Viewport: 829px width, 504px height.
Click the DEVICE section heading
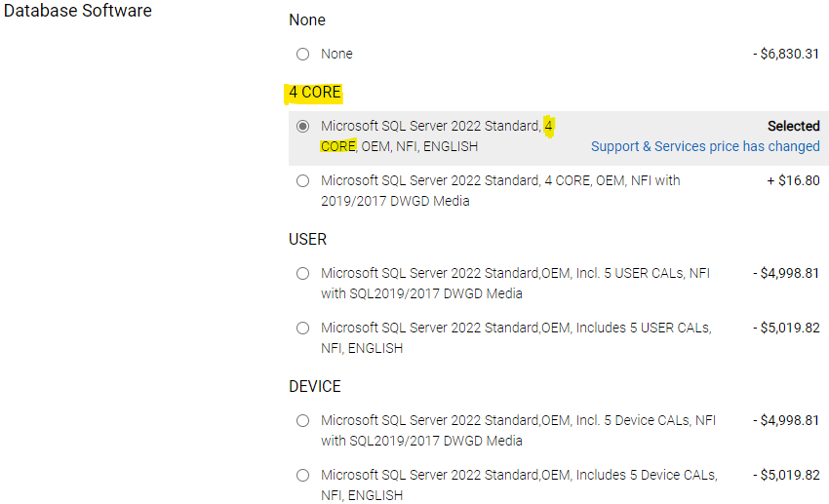click(x=314, y=386)
